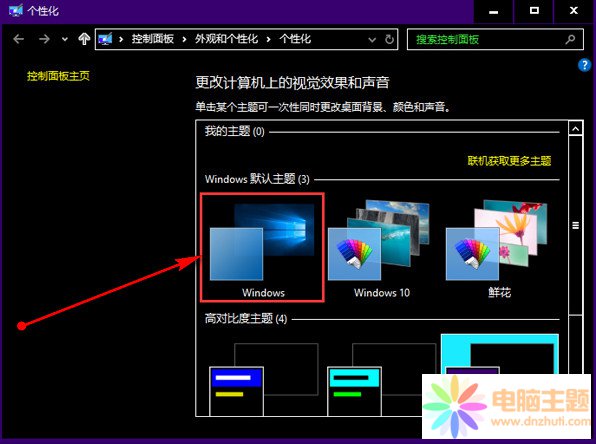Image resolution: width=596 pixels, height=444 pixels.
Task: Expand chevron before 控制面板 breadcrumb
Action: (121, 39)
